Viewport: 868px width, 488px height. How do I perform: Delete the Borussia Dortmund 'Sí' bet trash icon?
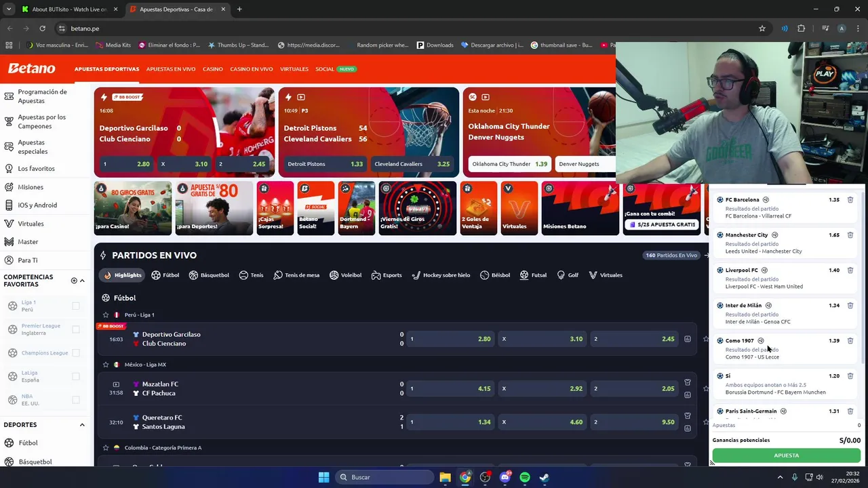(850, 376)
